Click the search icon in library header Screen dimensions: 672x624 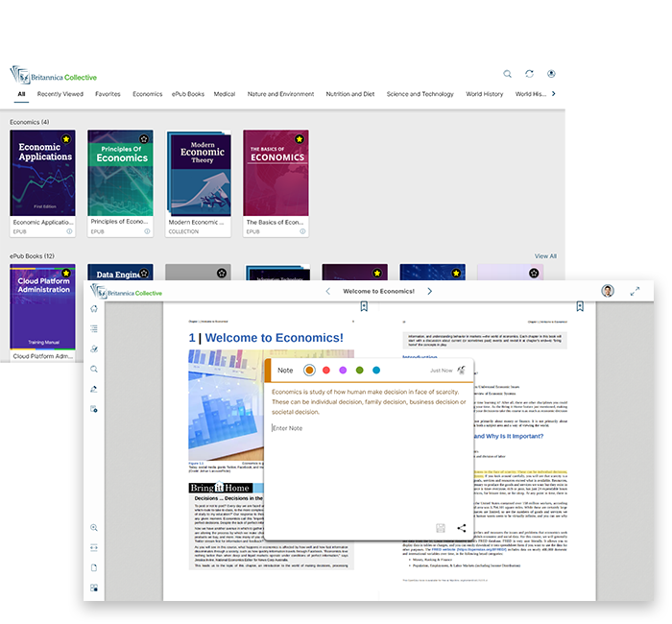pos(508,74)
